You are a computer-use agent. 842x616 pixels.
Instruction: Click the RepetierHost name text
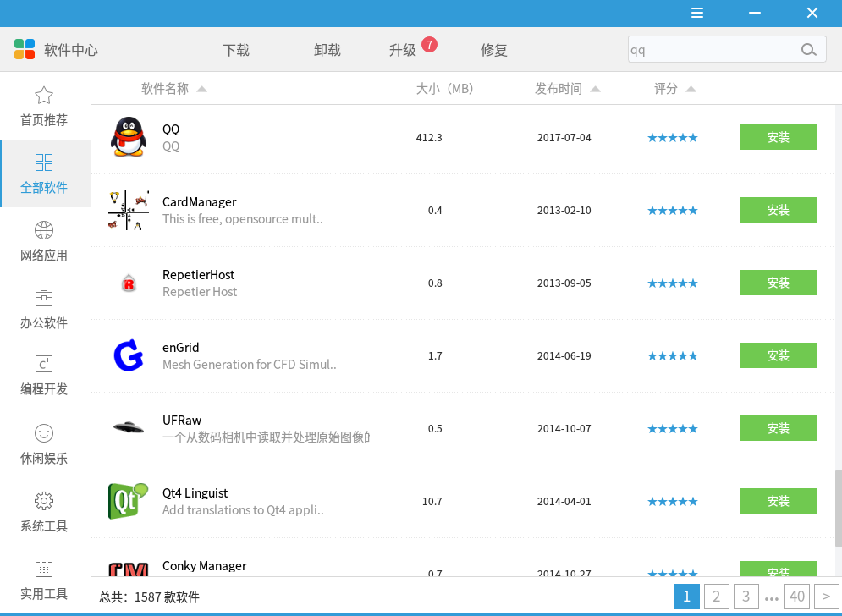click(x=198, y=274)
